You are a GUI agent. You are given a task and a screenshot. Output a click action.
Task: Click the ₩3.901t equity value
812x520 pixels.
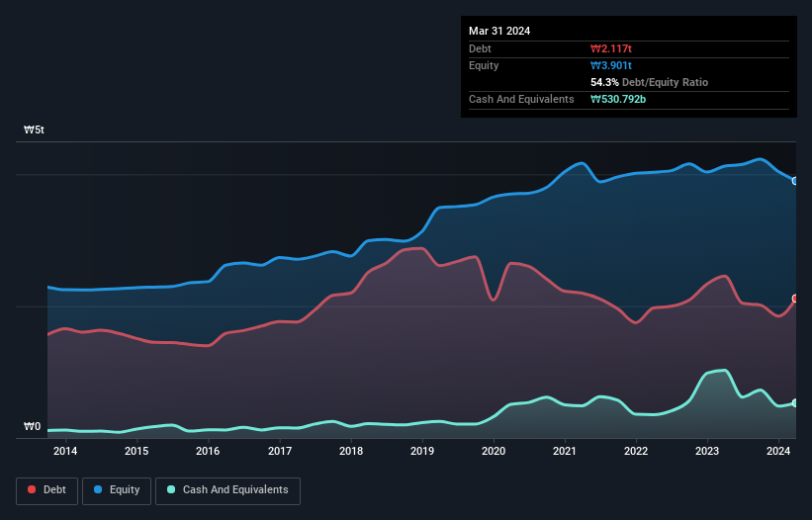click(x=611, y=65)
